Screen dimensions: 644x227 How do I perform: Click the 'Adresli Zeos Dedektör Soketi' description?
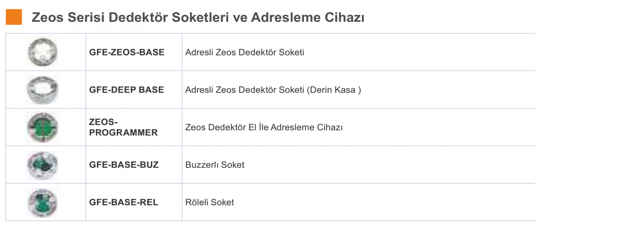[x=245, y=52]
